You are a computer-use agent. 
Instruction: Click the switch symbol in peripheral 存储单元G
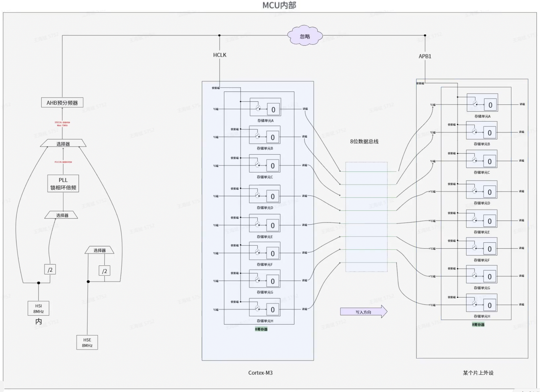click(474, 275)
